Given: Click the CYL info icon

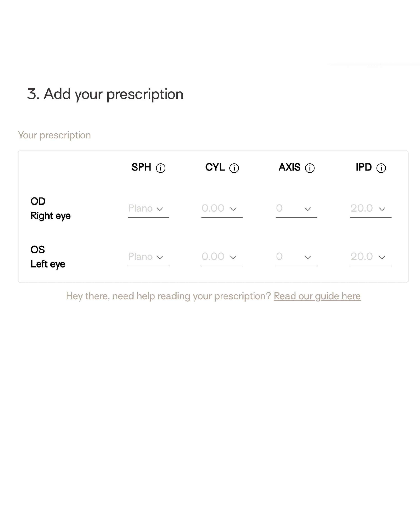Looking at the screenshot, I should click(234, 168).
